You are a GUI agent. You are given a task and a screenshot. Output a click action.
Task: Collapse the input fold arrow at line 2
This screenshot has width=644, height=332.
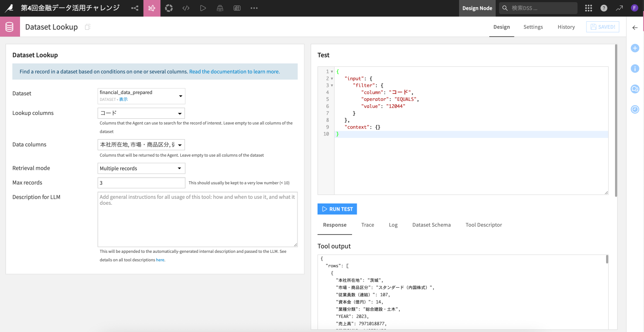click(x=332, y=78)
